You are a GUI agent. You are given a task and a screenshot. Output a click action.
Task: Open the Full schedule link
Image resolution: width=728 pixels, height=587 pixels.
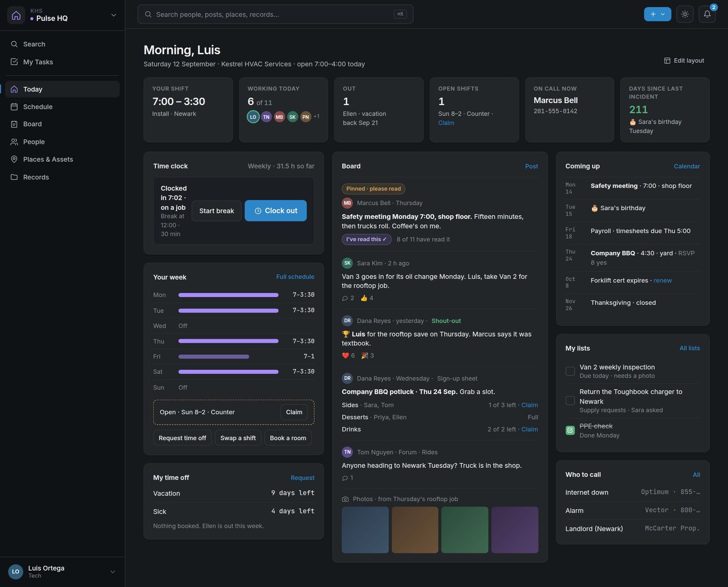pos(295,277)
